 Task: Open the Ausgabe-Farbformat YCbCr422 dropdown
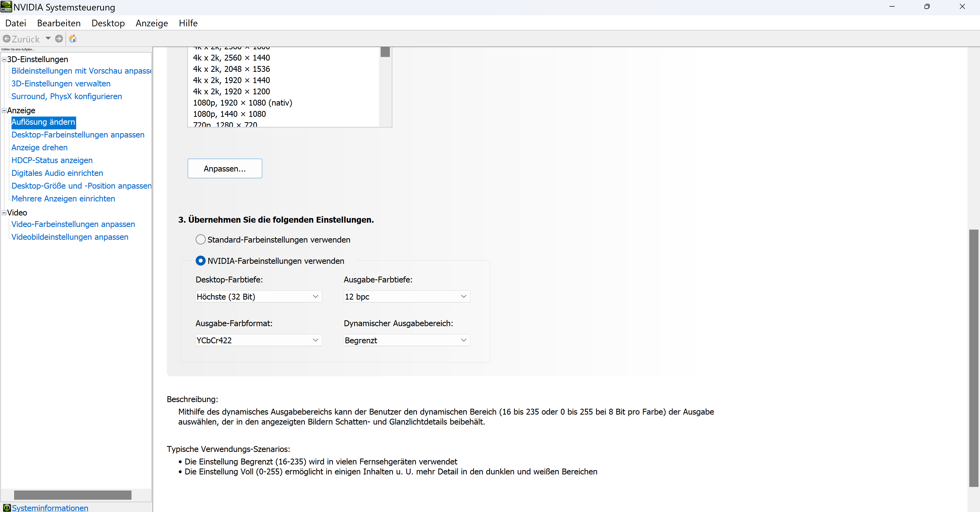coord(258,340)
